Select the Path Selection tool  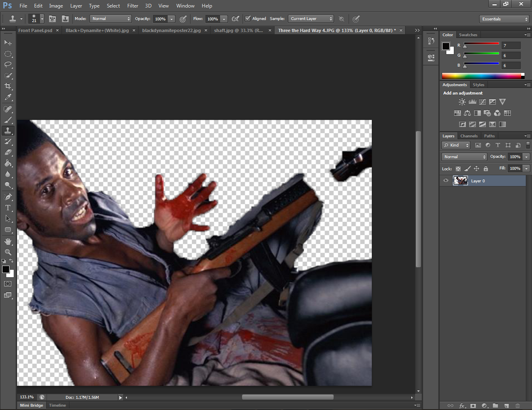pos(8,218)
